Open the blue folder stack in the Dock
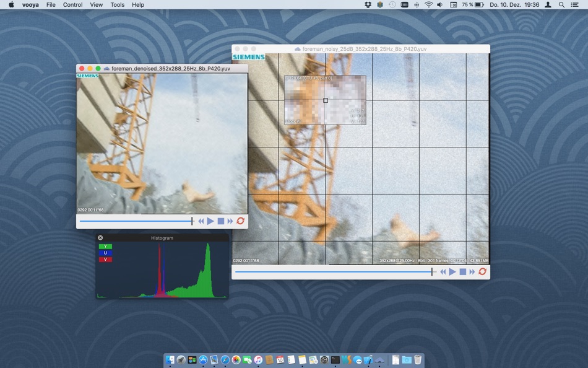The width and height of the screenshot is (588, 368). (407, 360)
